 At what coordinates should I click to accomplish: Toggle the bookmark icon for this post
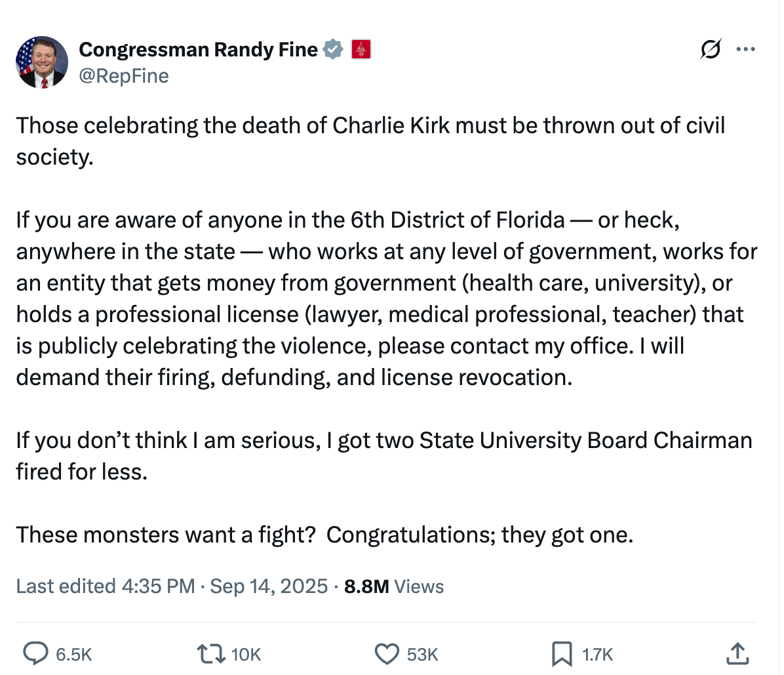coord(562,653)
